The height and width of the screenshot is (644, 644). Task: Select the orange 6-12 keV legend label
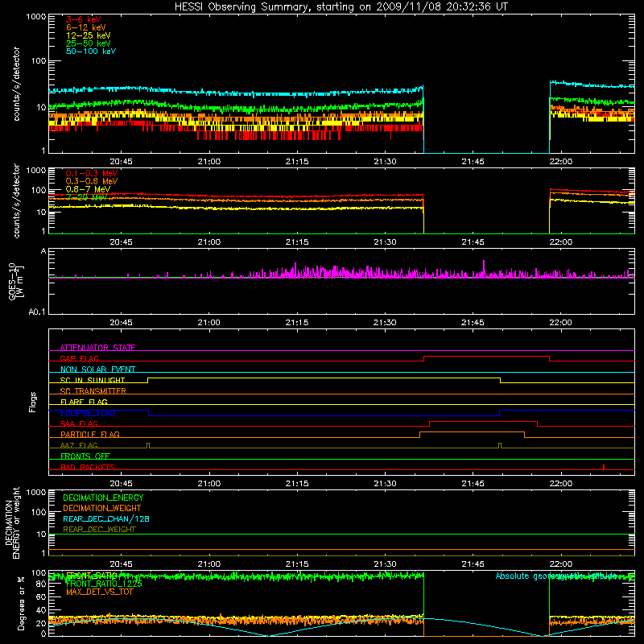pyautogui.click(x=86, y=27)
